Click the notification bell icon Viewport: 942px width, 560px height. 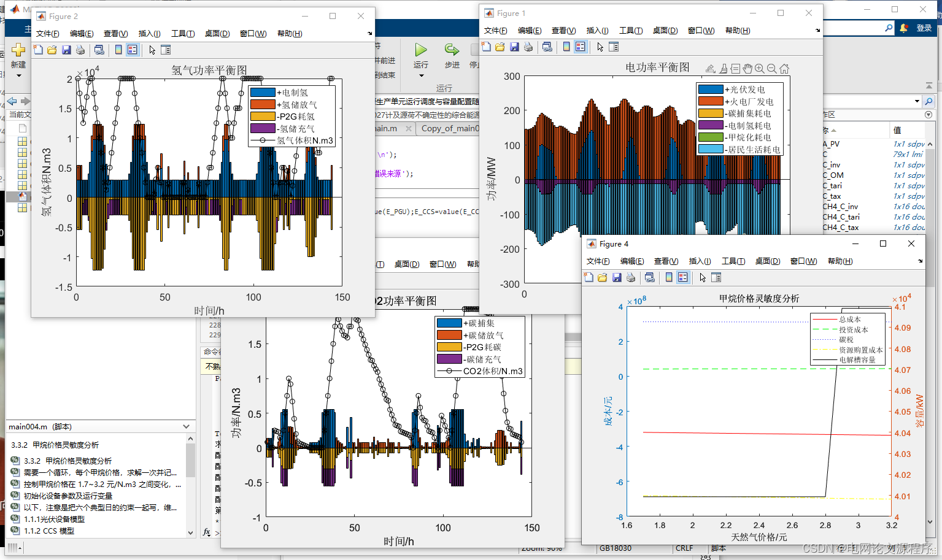click(x=903, y=28)
